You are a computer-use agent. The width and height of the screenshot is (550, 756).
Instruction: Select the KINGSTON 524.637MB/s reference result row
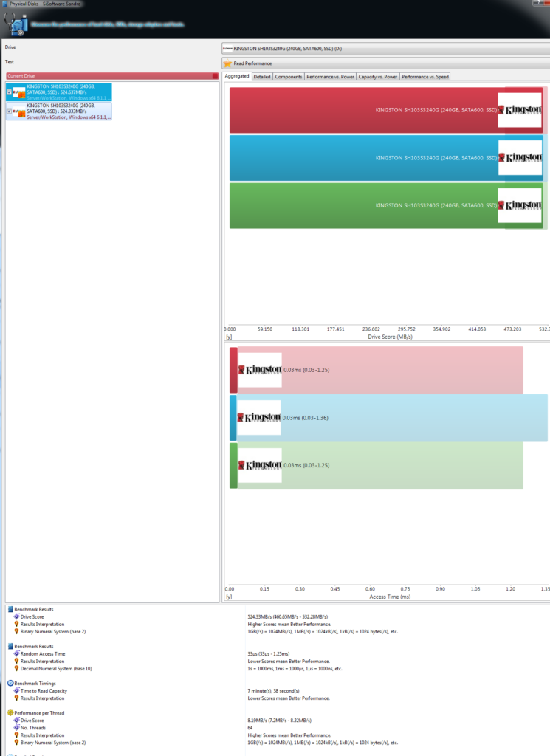(x=59, y=92)
